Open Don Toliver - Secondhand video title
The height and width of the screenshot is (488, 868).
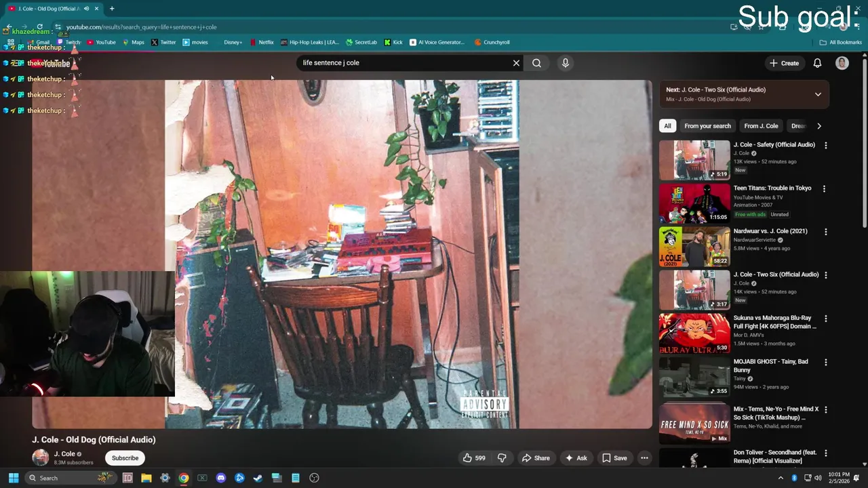[x=774, y=457]
